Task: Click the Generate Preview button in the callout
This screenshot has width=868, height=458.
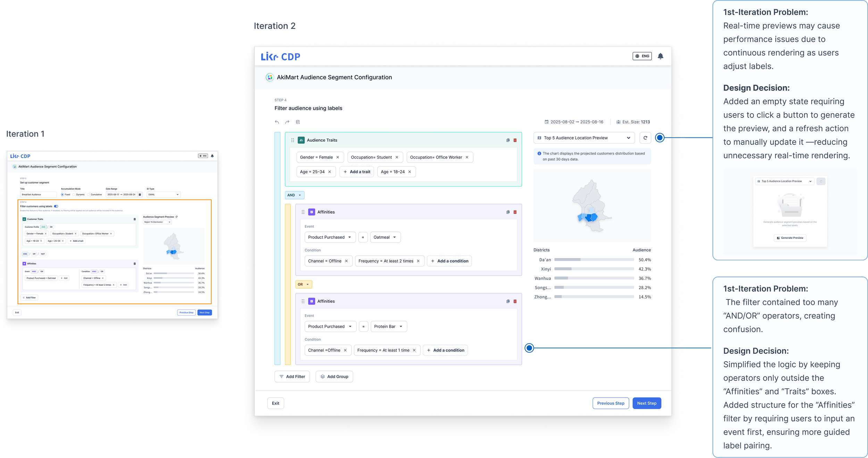Action: (x=790, y=238)
